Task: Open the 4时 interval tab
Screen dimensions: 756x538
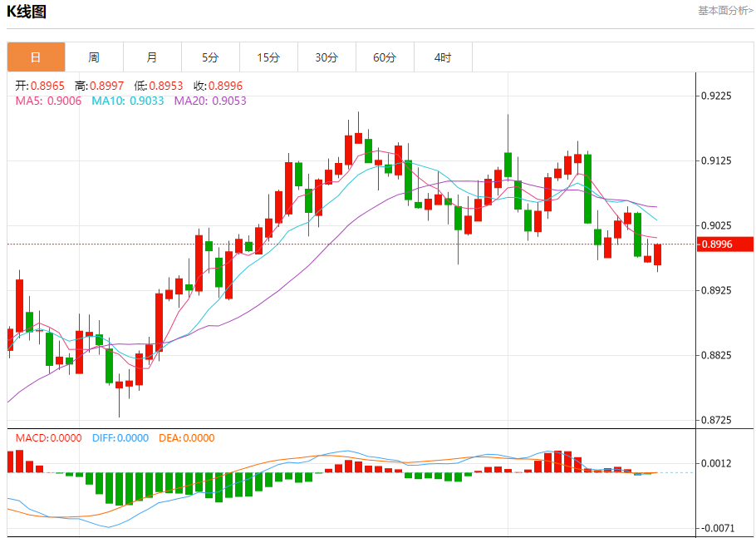Action: pyautogui.click(x=443, y=57)
